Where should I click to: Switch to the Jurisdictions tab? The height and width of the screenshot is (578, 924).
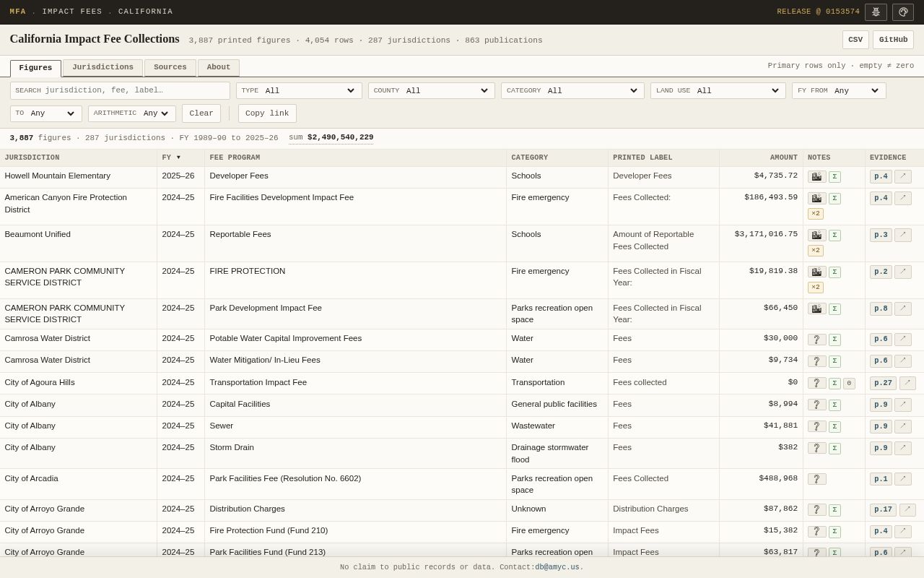coord(103,68)
